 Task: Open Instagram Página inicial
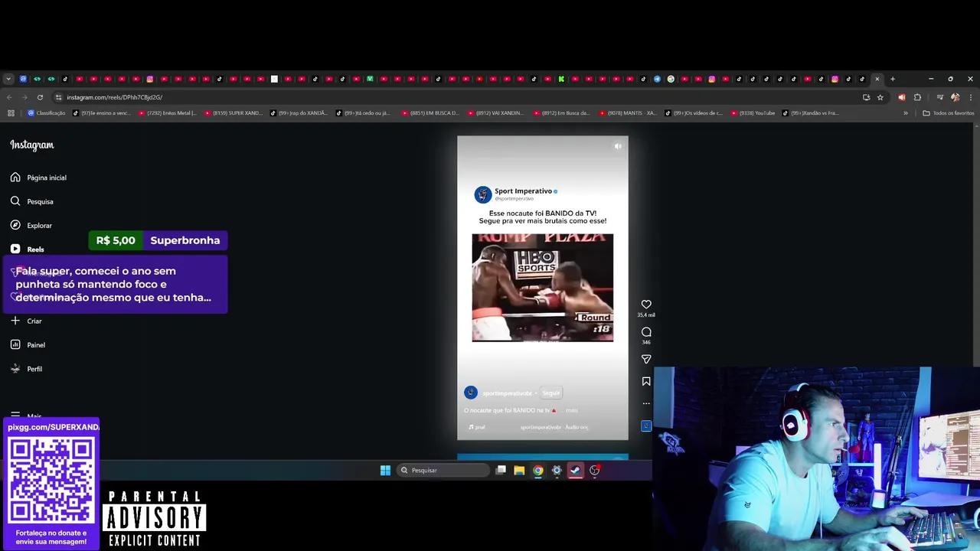pyautogui.click(x=38, y=178)
